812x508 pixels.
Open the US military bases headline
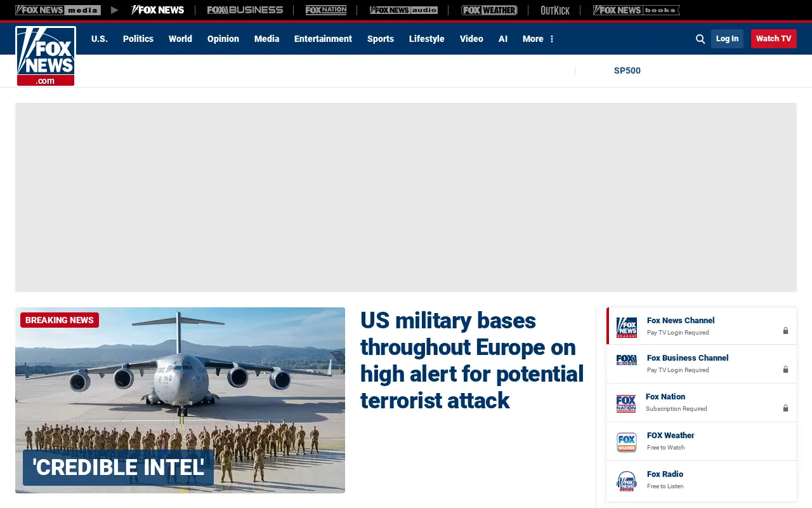tap(472, 360)
